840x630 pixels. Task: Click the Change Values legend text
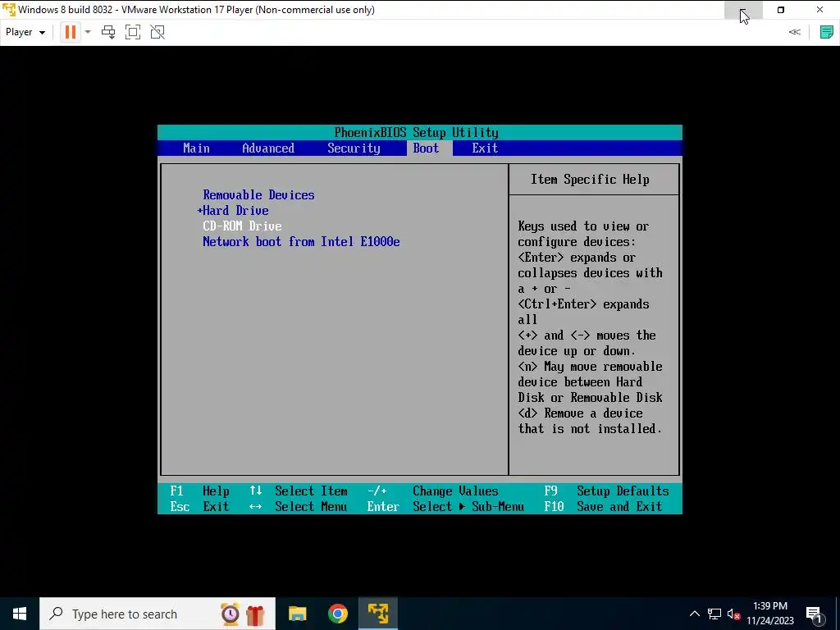[x=455, y=491]
